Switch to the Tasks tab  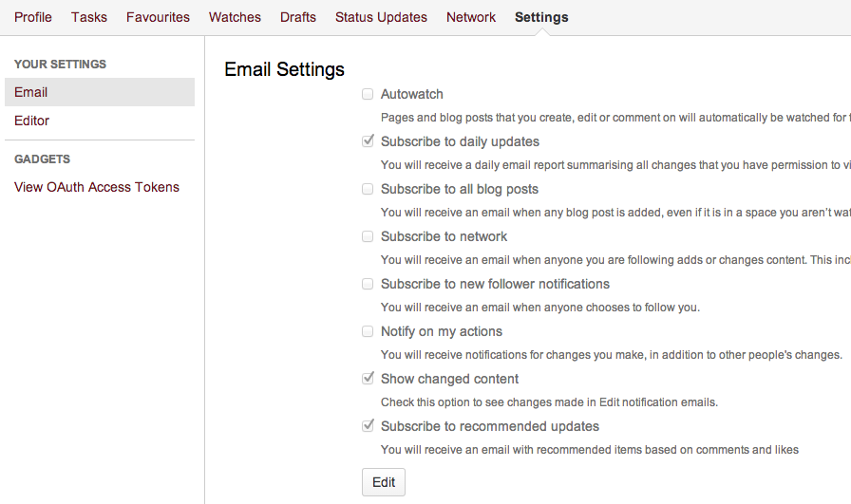point(89,17)
